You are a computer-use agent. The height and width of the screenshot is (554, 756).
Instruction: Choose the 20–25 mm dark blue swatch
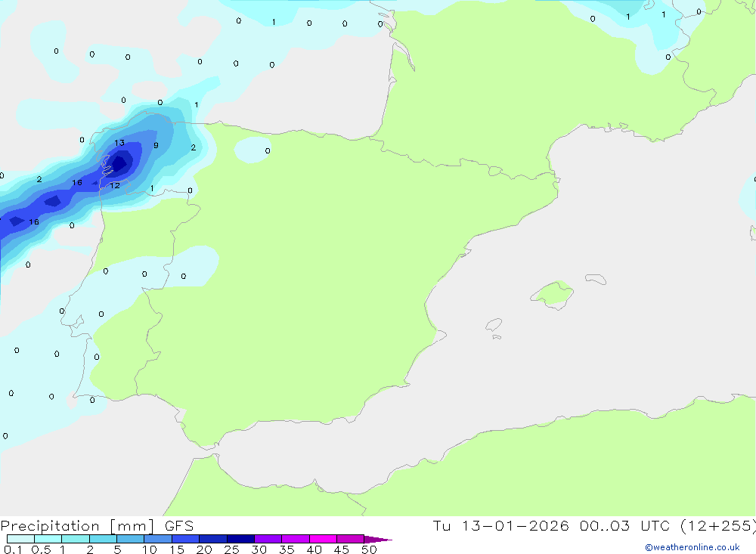tap(213, 539)
